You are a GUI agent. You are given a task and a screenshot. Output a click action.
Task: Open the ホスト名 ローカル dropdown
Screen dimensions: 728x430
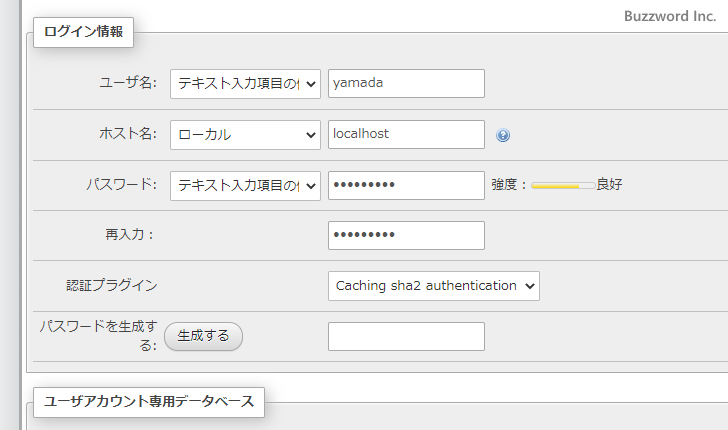[245, 135]
